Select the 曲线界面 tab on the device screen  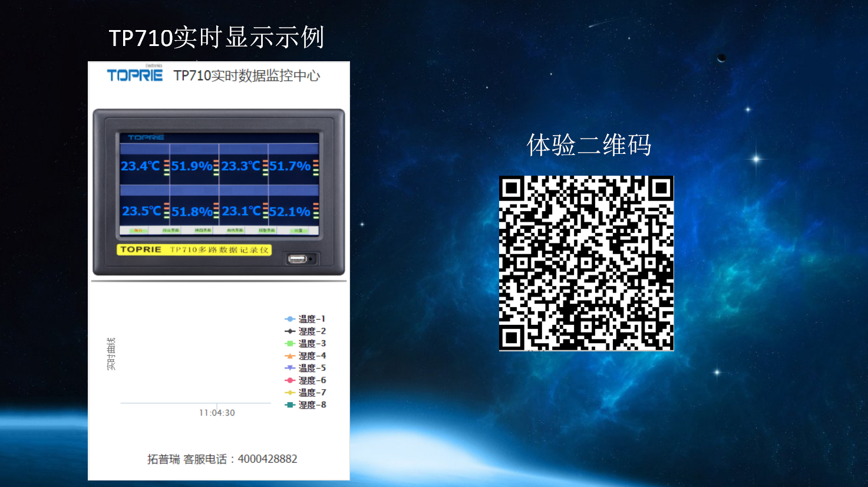tap(235, 231)
